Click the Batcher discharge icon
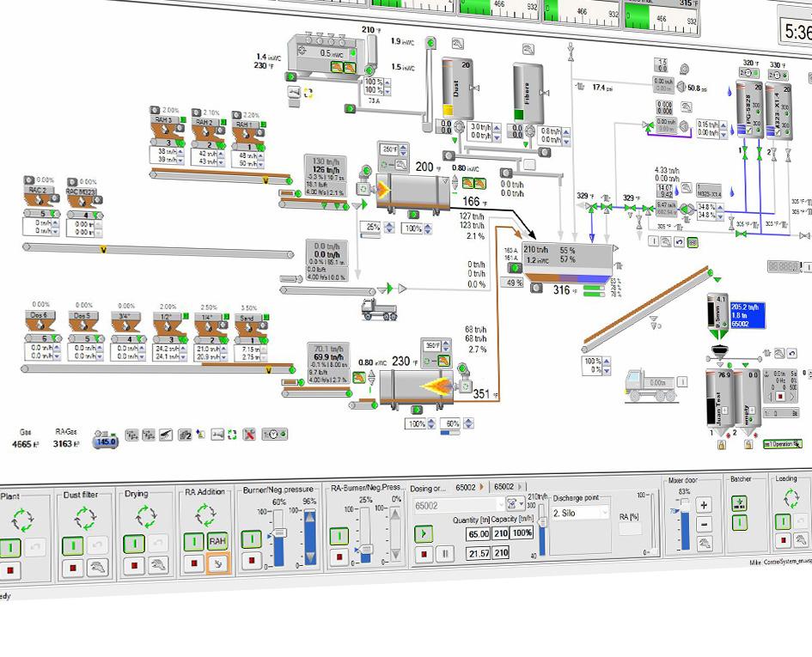Screen dimensions: 812x657 pyautogui.click(x=740, y=502)
